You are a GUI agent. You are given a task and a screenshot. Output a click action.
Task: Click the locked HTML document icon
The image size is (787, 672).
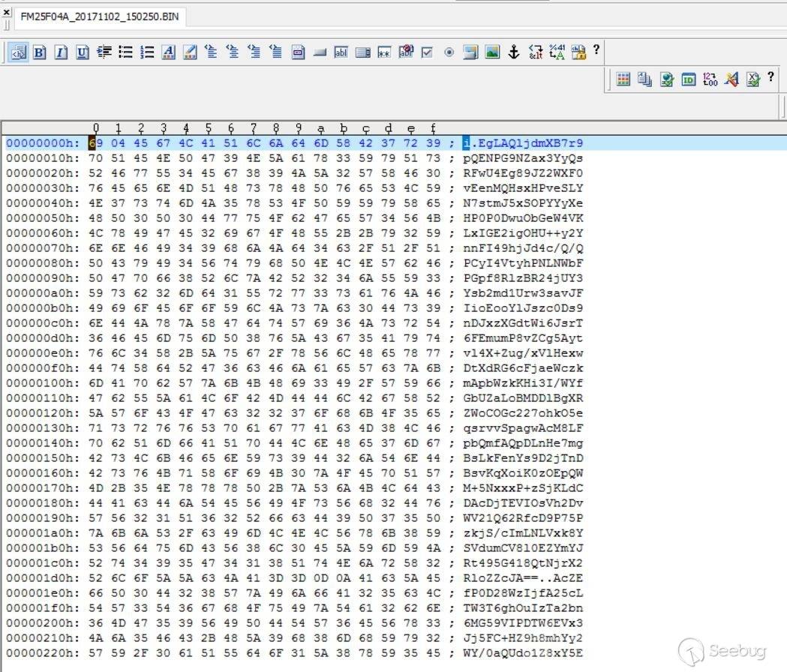(x=578, y=52)
